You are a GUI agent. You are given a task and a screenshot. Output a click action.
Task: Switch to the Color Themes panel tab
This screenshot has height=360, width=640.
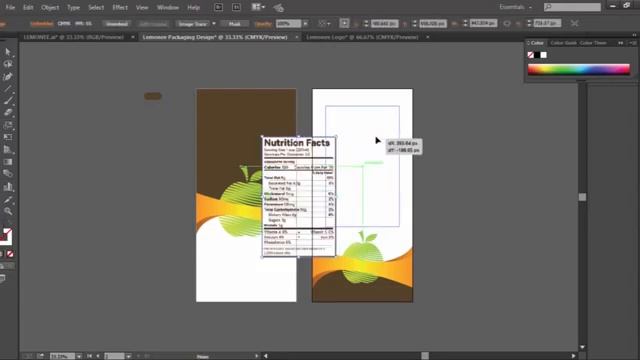(x=593, y=43)
